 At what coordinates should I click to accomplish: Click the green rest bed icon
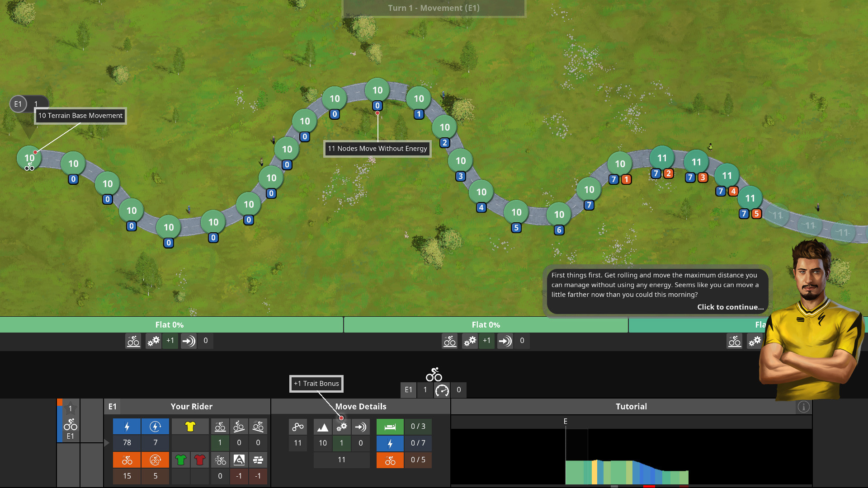(x=390, y=427)
